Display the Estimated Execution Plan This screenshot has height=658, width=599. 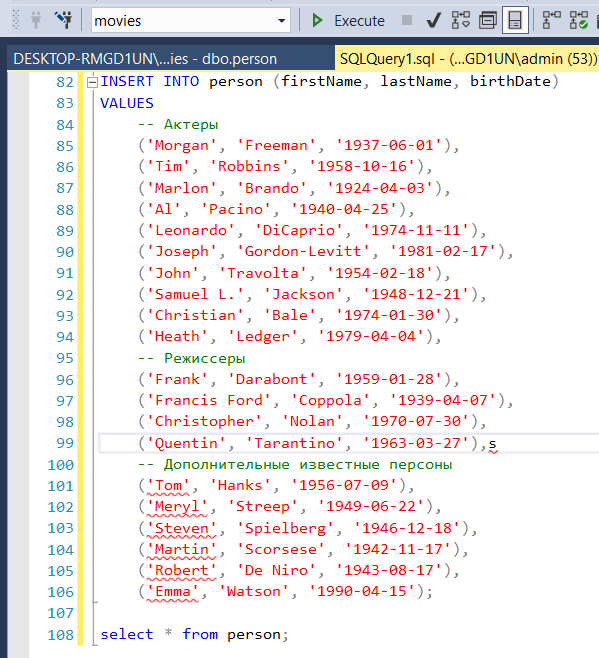coord(460,20)
